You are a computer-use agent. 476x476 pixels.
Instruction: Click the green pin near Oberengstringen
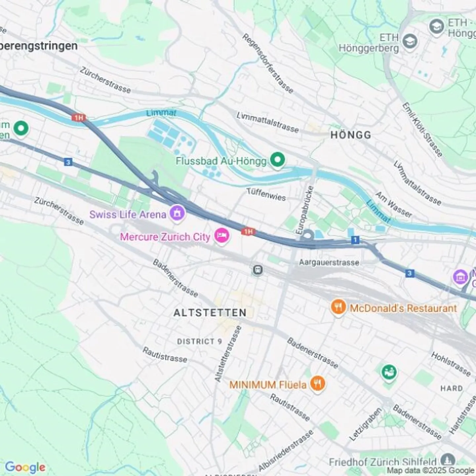(x=21, y=129)
